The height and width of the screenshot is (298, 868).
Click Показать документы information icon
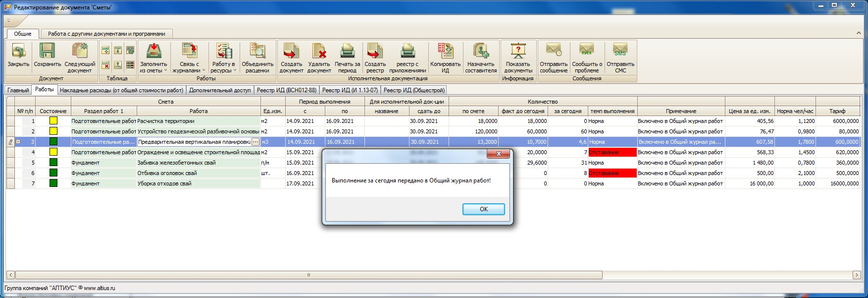pyautogui.click(x=518, y=52)
